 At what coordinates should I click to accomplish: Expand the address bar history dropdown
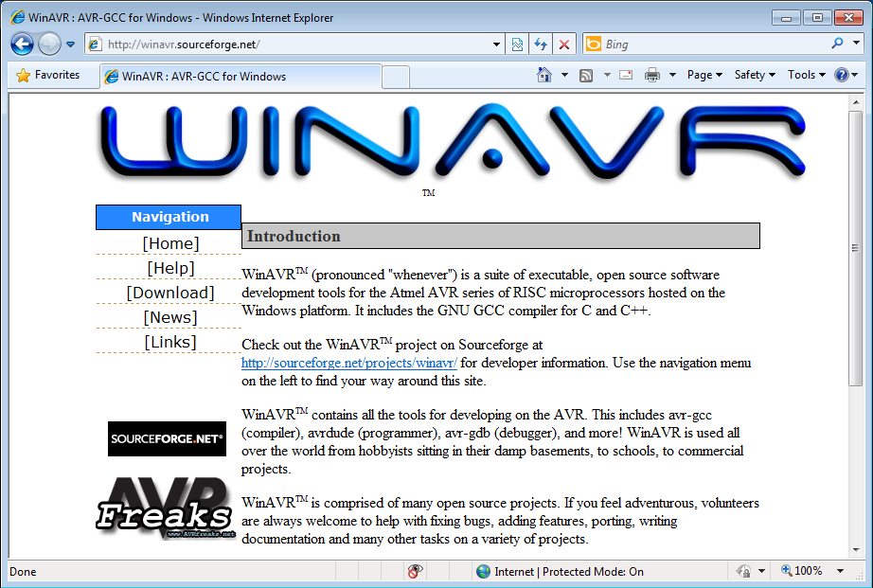pos(497,45)
